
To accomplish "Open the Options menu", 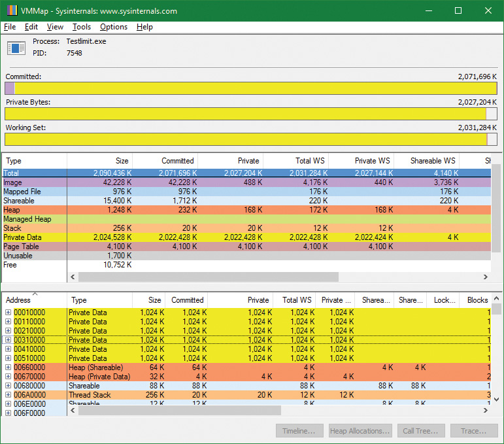I will coord(114,27).
